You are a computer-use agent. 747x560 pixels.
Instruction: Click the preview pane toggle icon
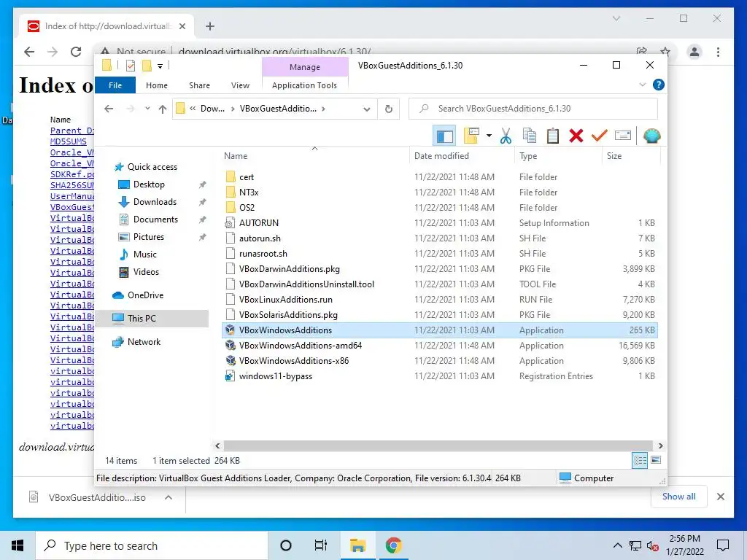pos(444,136)
